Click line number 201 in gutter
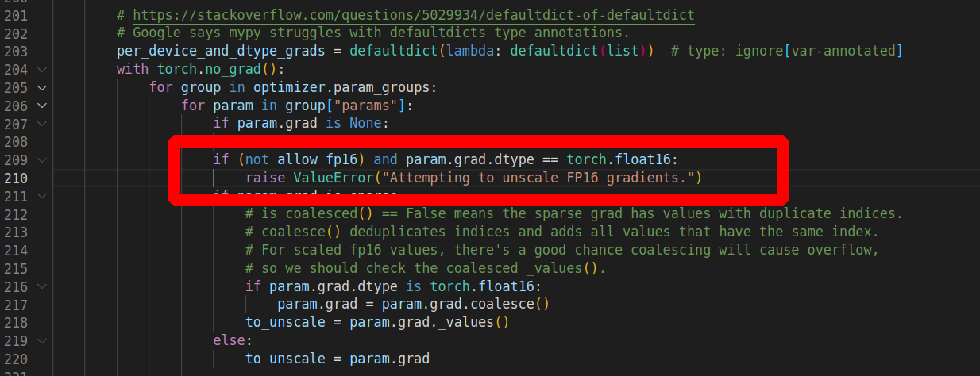This screenshot has height=376, width=980. (15, 15)
